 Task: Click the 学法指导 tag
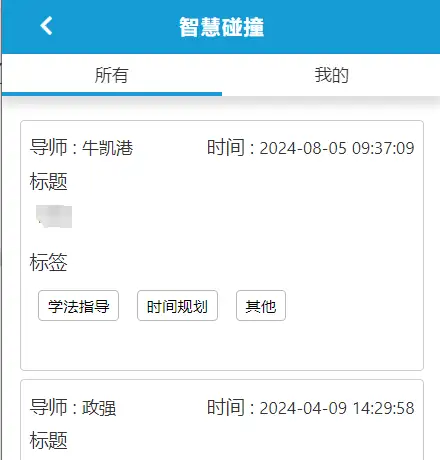[78, 306]
